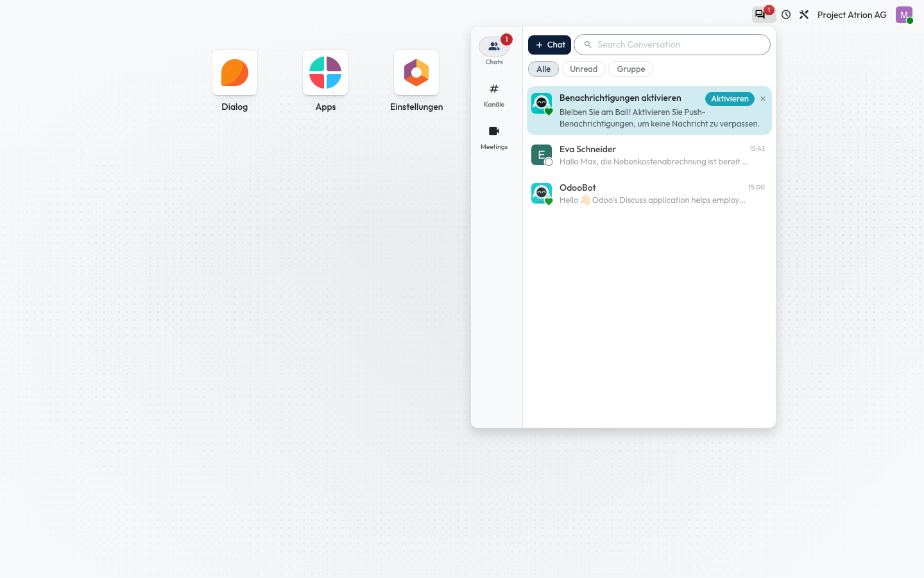Open the Dialog app icon
The height and width of the screenshot is (578, 924).
coord(235,73)
